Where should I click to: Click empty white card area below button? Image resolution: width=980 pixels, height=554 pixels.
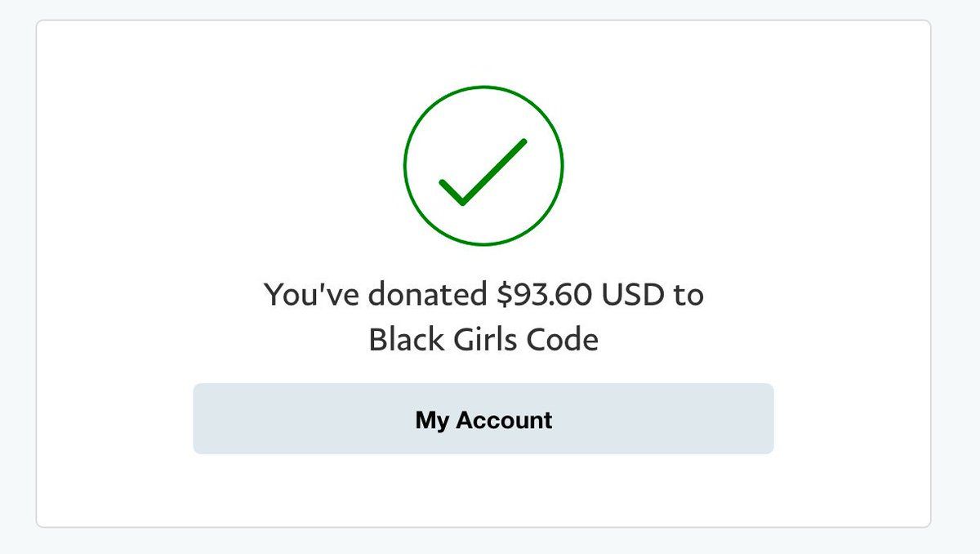tap(483, 492)
